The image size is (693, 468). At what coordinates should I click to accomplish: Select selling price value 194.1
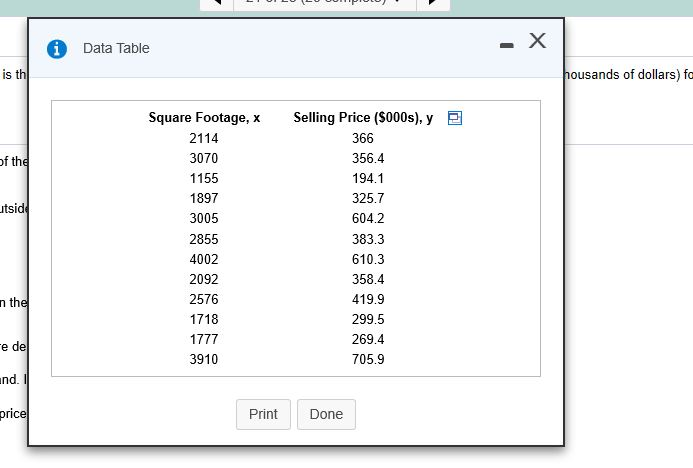click(368, 179)
